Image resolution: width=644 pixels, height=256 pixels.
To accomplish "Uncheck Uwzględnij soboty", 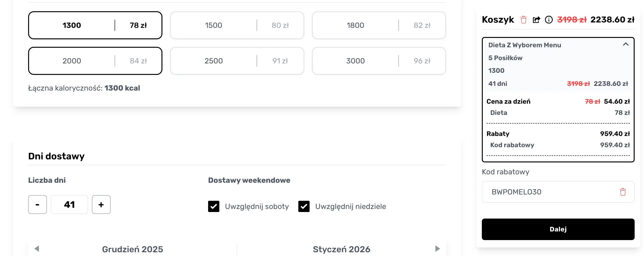I will click(214, 206).
